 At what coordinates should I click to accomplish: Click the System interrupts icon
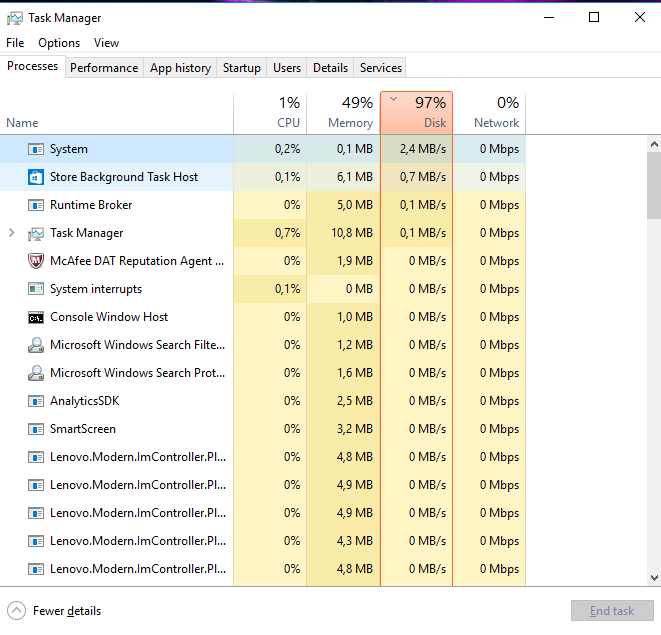36,289
